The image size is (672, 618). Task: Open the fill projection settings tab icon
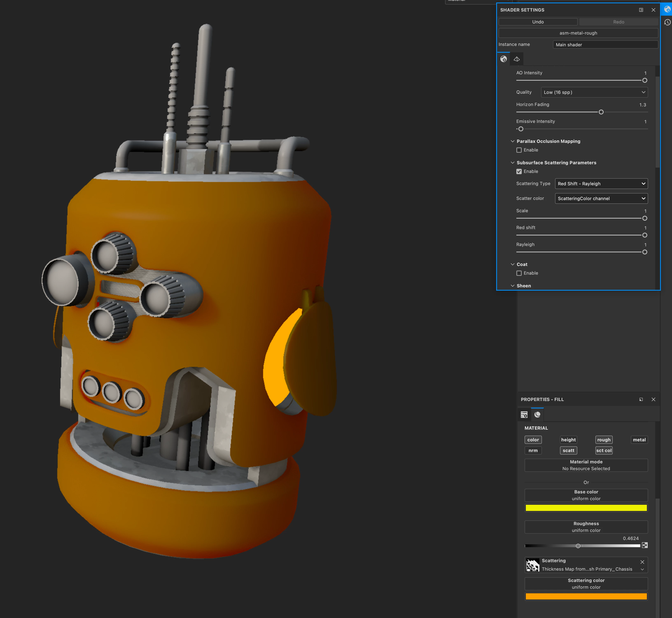[x=524, y=415]
